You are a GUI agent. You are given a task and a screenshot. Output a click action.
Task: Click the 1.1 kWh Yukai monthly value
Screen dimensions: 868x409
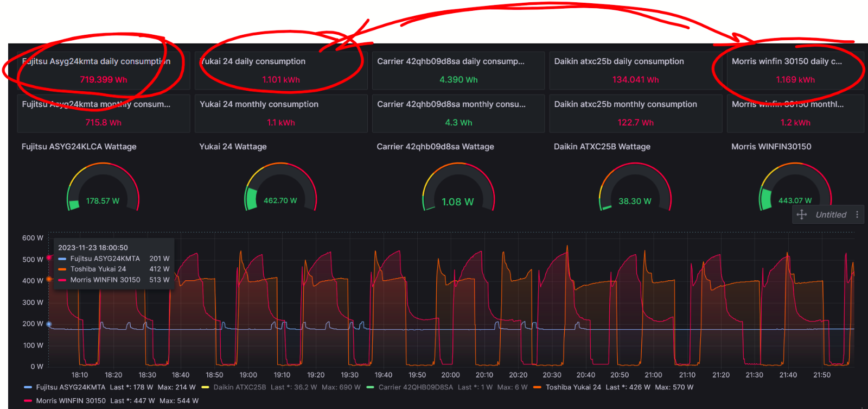click(281, 123)
